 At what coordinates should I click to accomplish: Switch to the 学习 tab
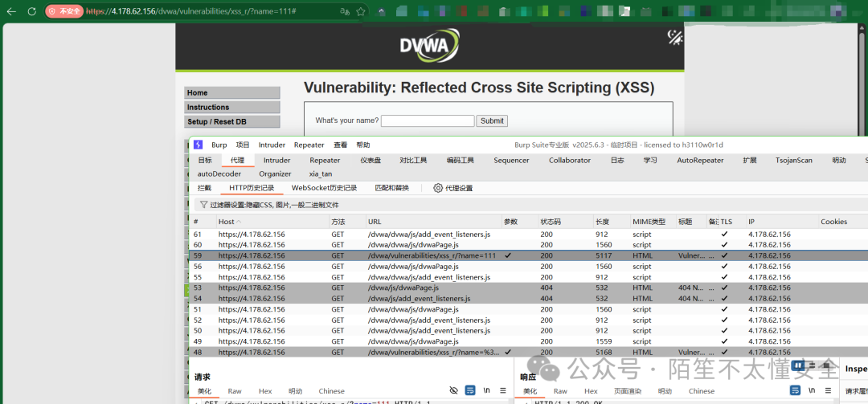click(650, 161)
